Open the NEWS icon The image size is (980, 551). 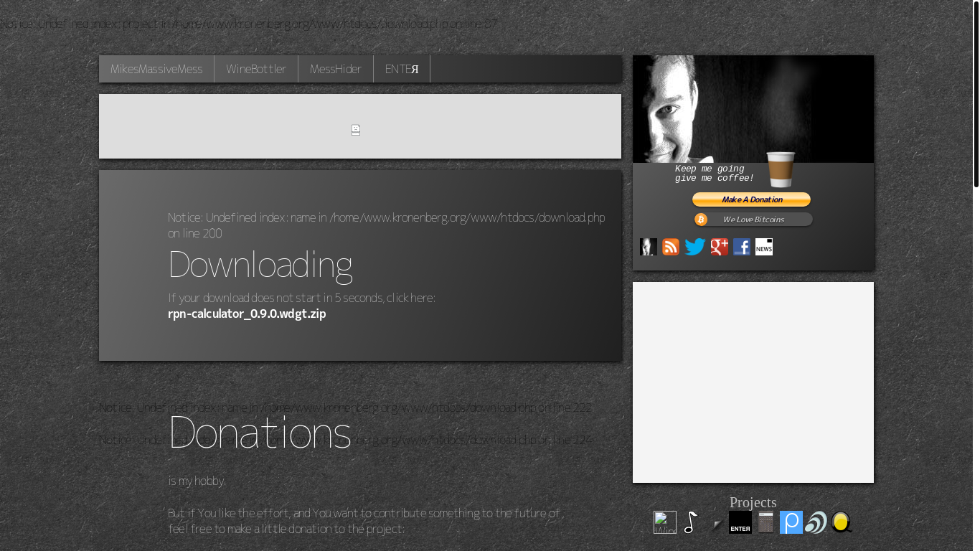[x=764, y=247]
